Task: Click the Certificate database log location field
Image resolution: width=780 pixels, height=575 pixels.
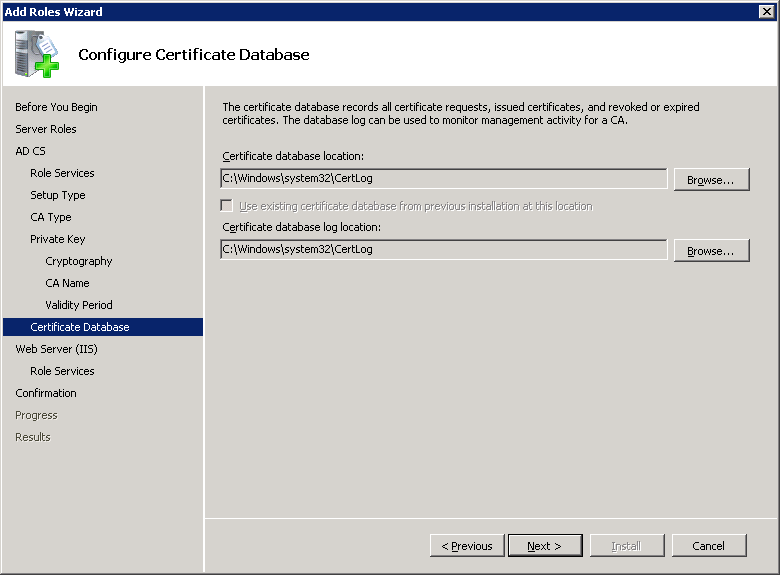Action: (x=443, y=250)
